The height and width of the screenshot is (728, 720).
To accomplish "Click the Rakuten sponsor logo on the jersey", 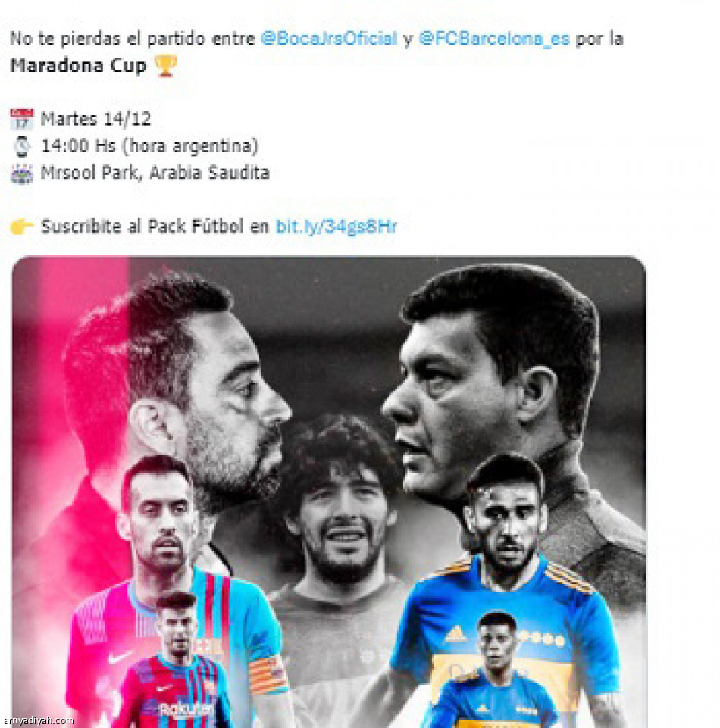I will pos(186,709).
